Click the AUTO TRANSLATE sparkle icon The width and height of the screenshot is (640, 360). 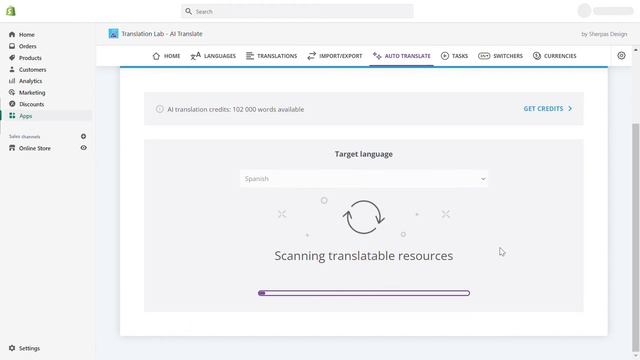click(377, 56)
